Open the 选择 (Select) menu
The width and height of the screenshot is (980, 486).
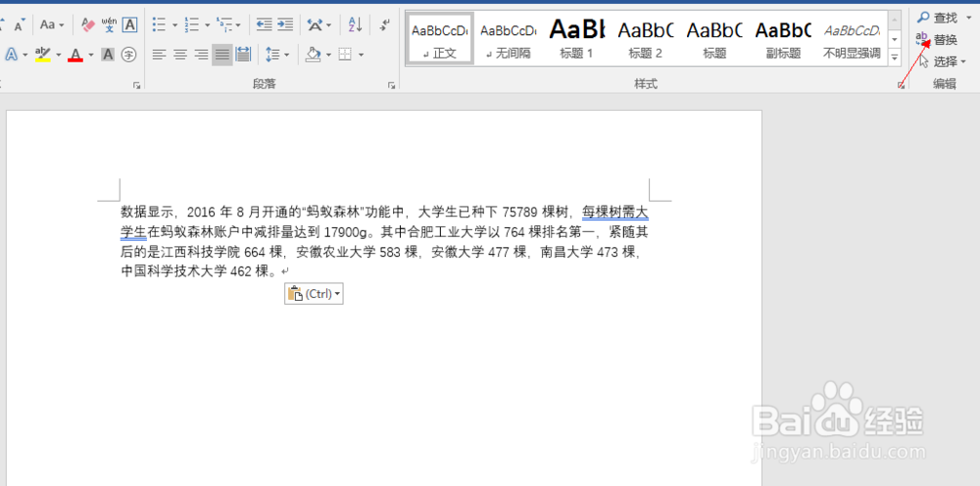pos(943,61)
